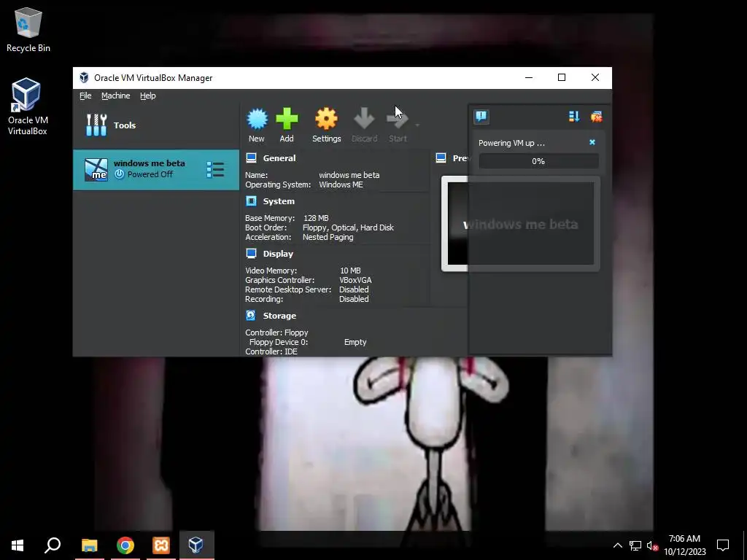Open Settings via the orange gear icon

click(326, 119)
